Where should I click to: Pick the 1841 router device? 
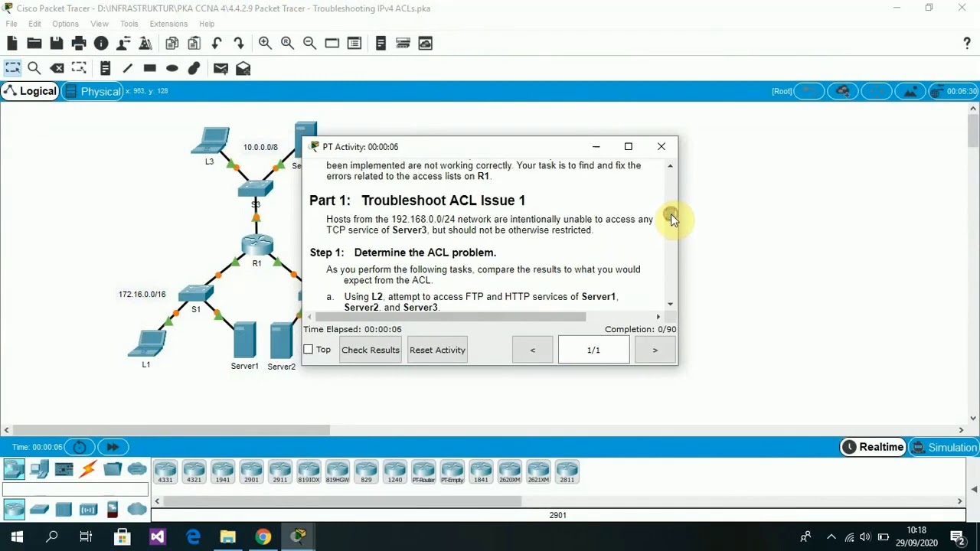click(481, 472)
